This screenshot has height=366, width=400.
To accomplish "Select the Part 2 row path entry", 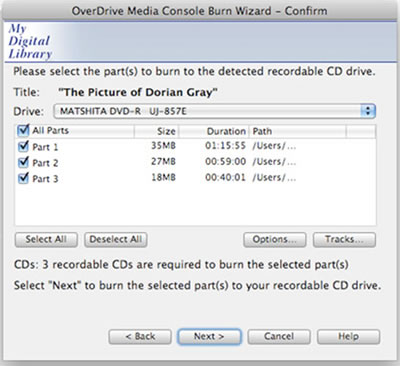I will point(274,162).
